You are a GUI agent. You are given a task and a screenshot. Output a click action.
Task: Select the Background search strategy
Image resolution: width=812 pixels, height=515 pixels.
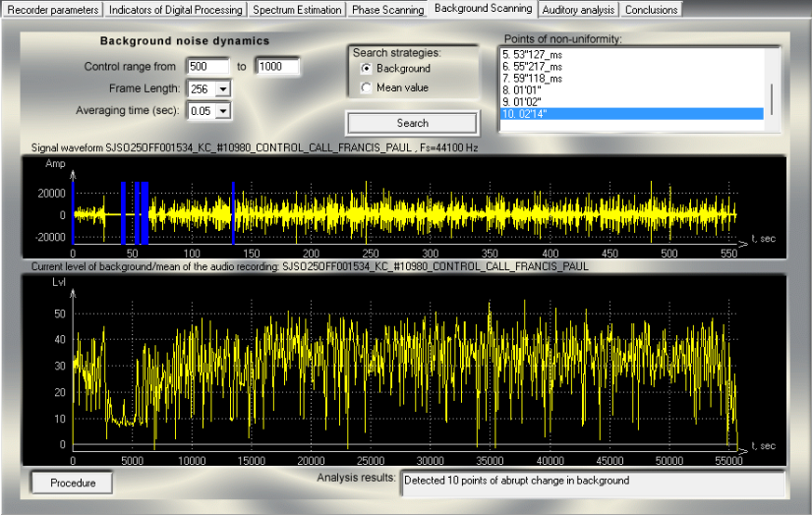click(x=367, y=69)
